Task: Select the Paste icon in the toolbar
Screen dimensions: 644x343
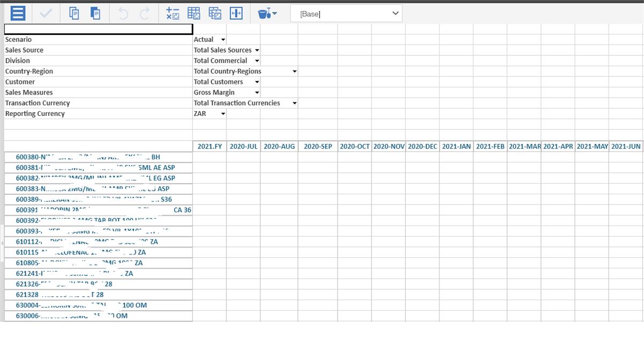Action: [x=96, y=13]
